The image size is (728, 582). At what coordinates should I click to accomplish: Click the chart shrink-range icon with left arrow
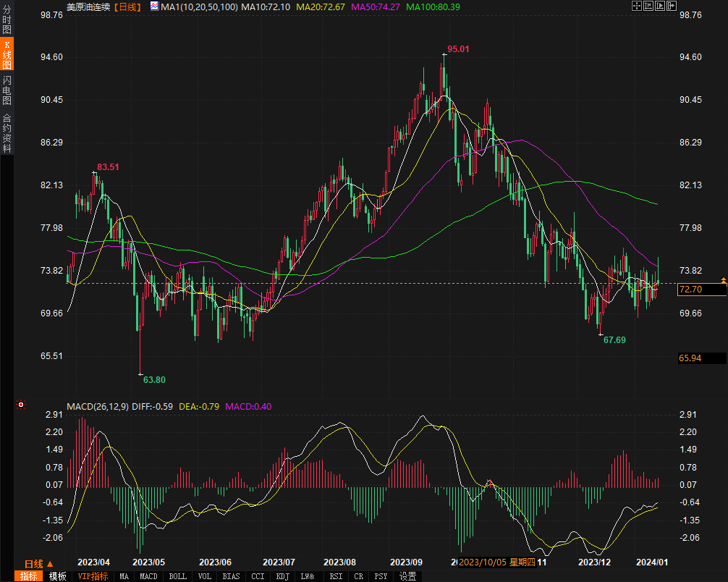(649, 6)
